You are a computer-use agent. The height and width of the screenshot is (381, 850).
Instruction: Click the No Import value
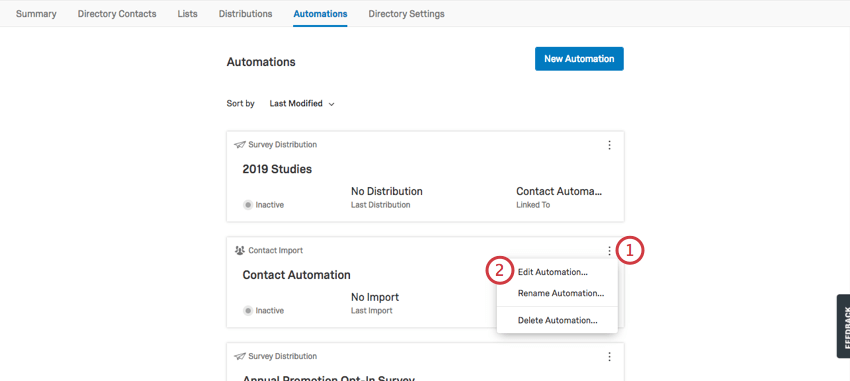coord(375,297)
